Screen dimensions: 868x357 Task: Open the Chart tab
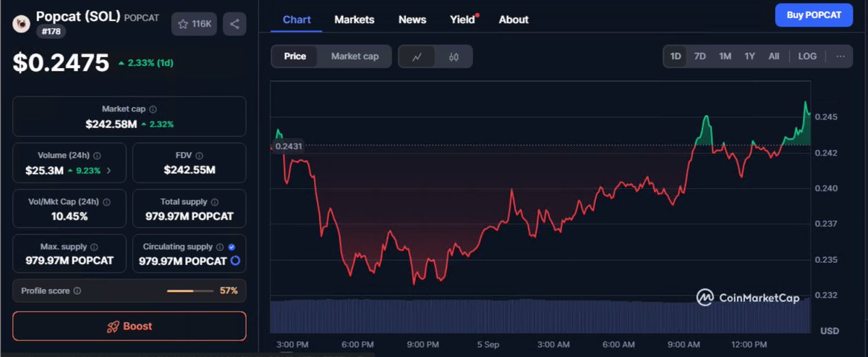point(297,20)
